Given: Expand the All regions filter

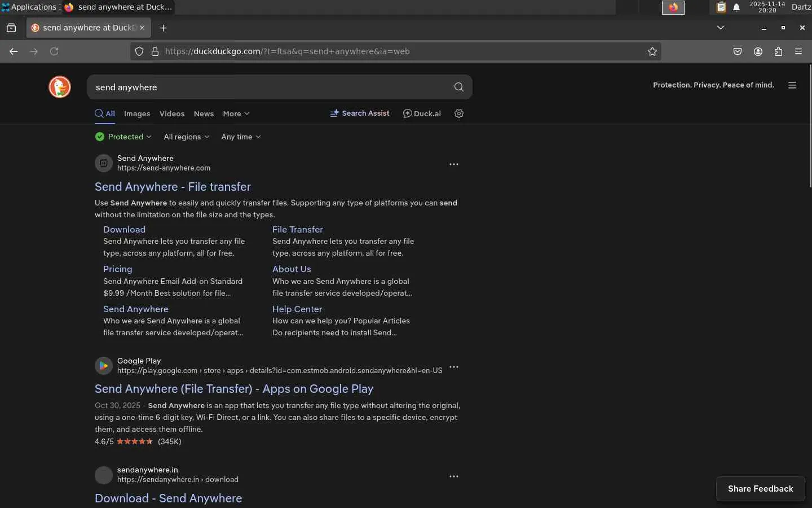Looking at the screenshot, I should (x=186, y=137).
